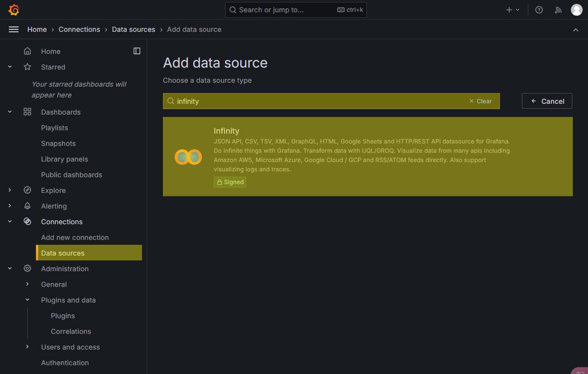
Task: Select the Infinity data source title
Action: (226, 131)
